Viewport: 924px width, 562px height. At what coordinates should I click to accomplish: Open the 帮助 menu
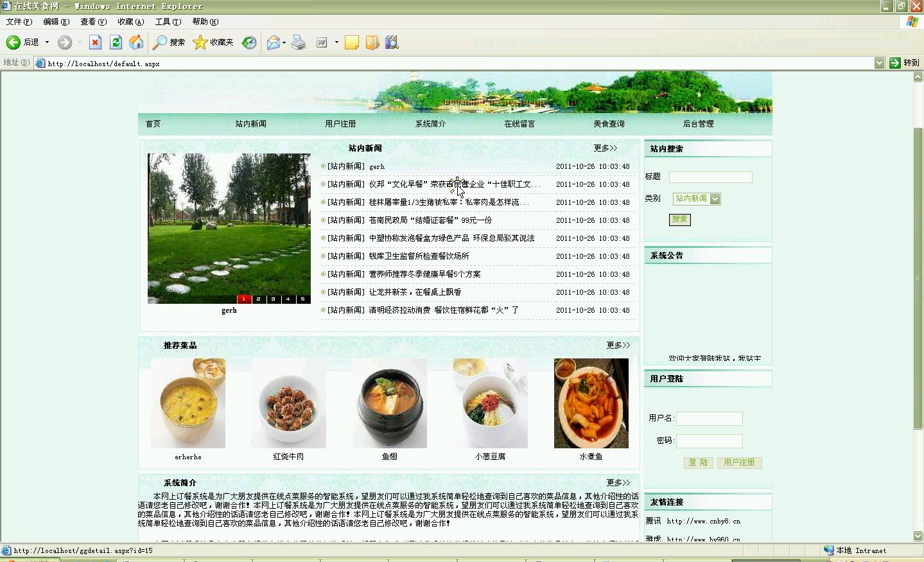click(205, 22)
